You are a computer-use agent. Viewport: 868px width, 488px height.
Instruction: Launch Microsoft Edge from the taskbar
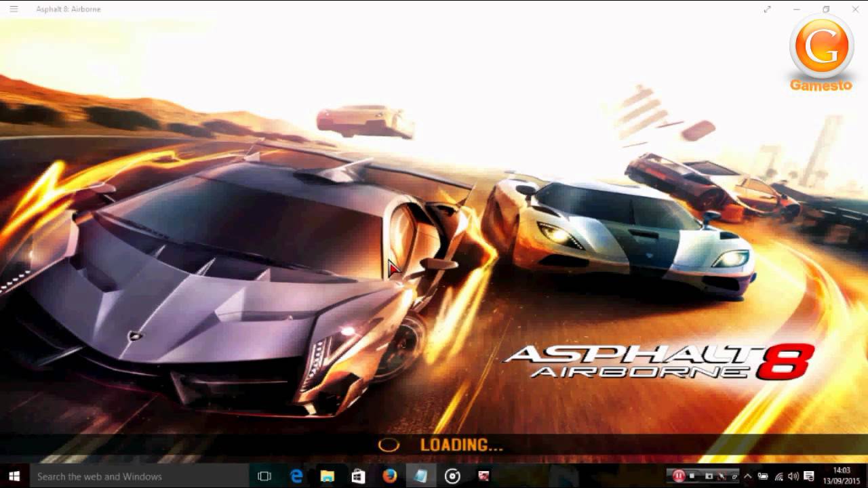296,476
